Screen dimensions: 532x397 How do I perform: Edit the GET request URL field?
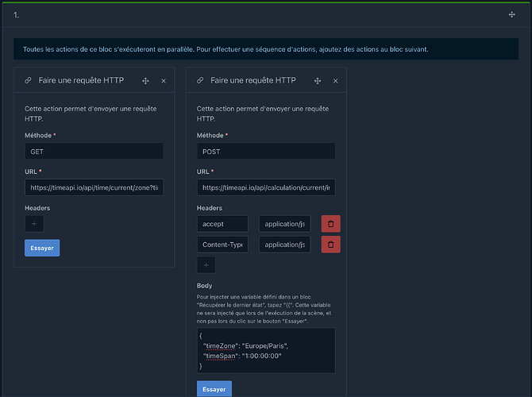pos(94,187)
